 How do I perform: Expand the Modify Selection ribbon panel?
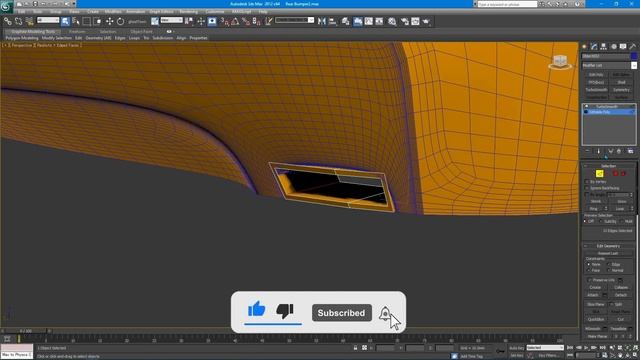[57, 38]
